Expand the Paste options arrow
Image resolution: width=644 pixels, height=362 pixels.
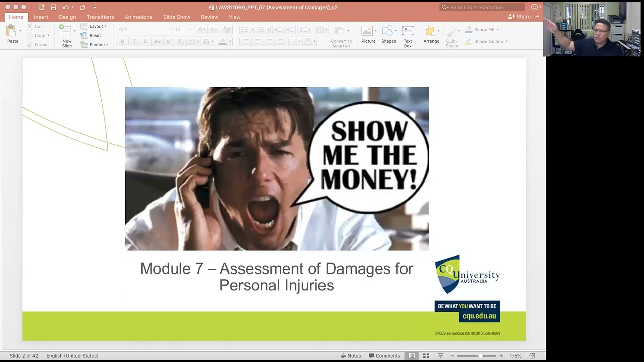[x=20, y=31]
